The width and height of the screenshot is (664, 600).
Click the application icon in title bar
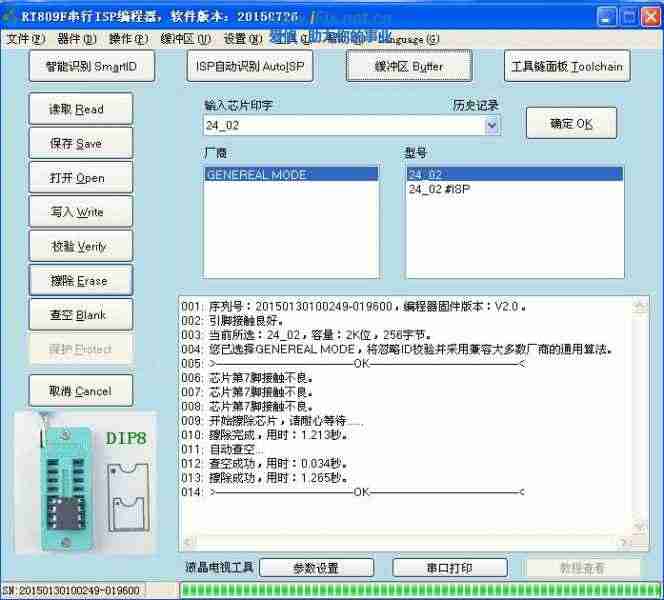pyautogui.click(x=11, y=15)
